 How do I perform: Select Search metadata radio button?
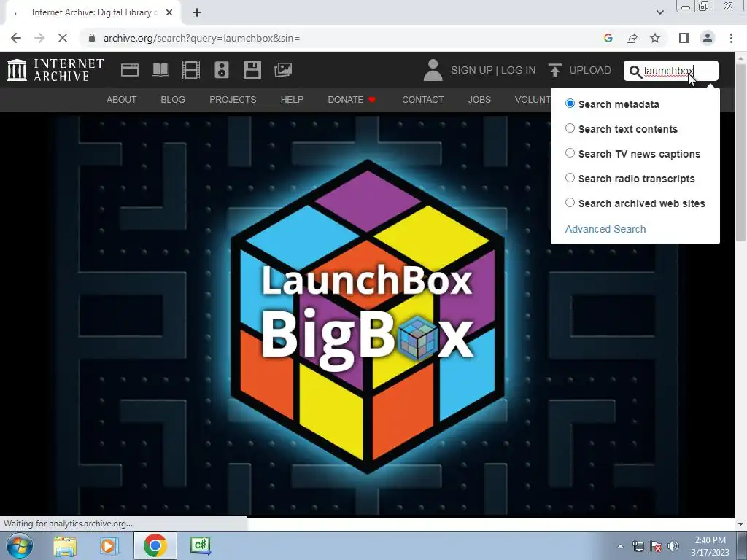point(570,104)
